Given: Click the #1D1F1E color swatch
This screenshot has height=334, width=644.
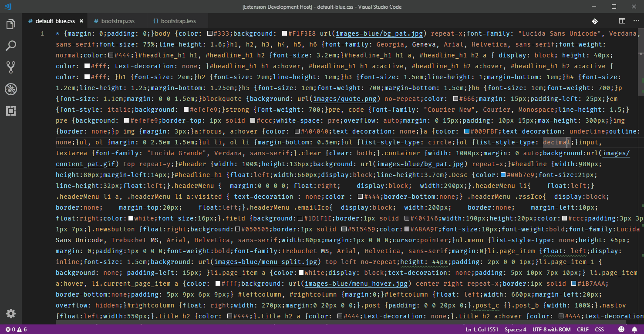Looking at the screenshot, I should tap(300, 218).
